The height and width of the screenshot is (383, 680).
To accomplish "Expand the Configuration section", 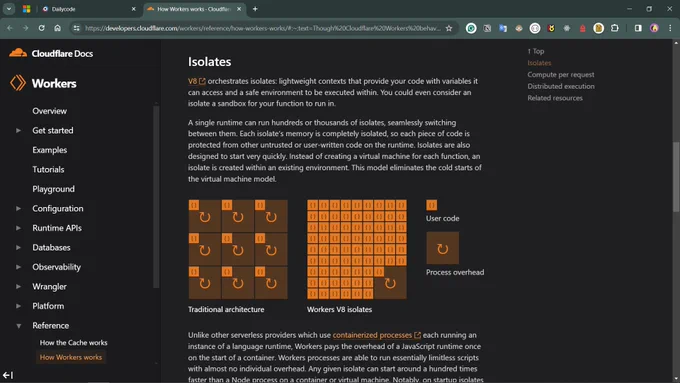I will (18, 208).
